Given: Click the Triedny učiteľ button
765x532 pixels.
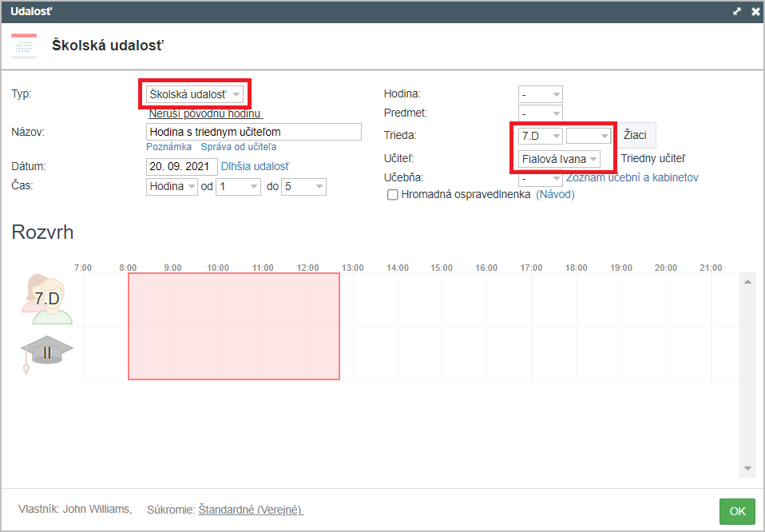Looking at the screenshot, I should click(x=652, y=159).
